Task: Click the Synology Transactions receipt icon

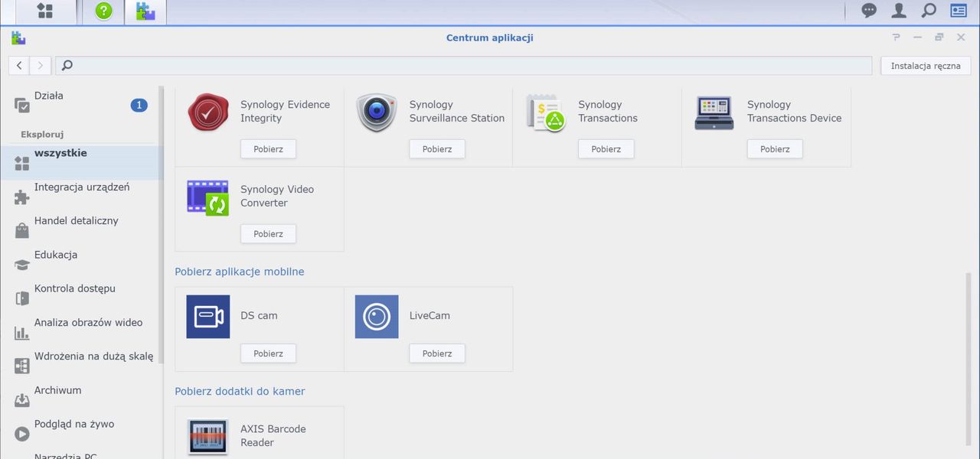Action: [546, 113]
